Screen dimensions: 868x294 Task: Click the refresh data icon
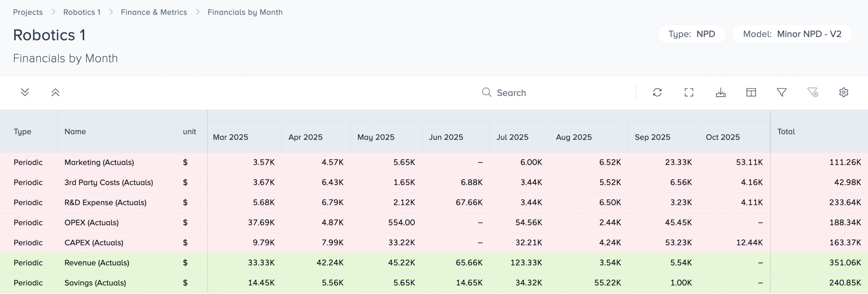pyautogui.click(x=657, y=93)
